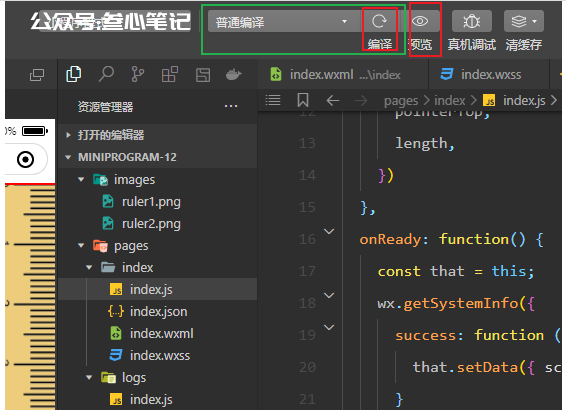This screenshot has width=566, height=412.
Task: Navigate forward with the right arrow
Action: [x=361, y=100]
